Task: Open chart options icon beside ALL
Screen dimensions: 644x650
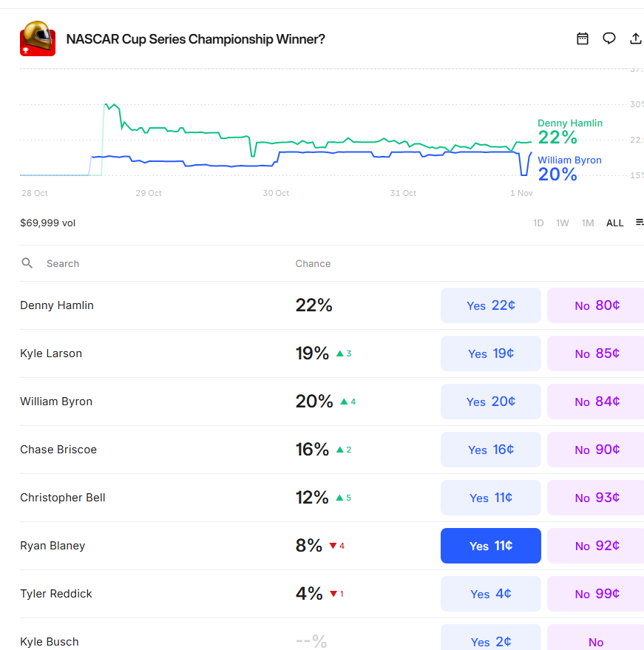Action: click(x=640, y=223)
